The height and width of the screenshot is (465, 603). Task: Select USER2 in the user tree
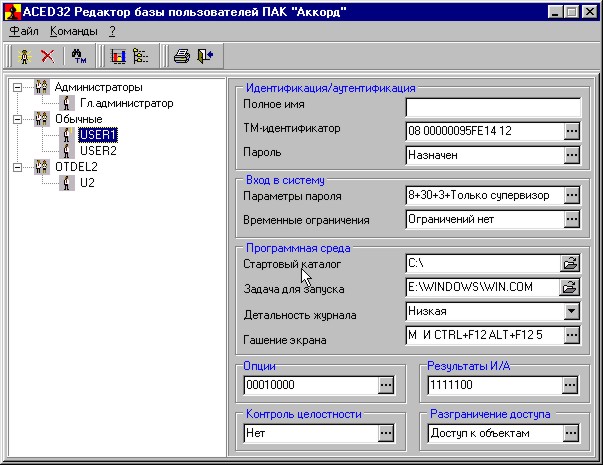(98, 151)
